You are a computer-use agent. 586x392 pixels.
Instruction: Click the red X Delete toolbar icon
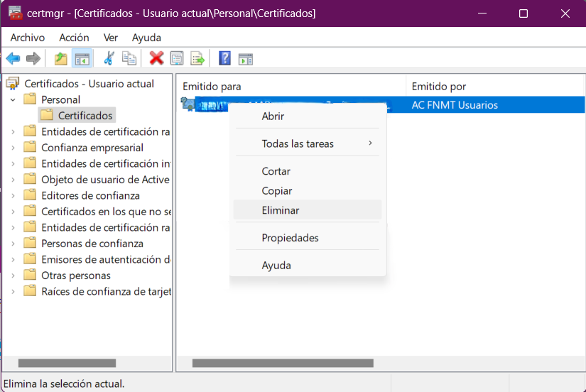156,58
